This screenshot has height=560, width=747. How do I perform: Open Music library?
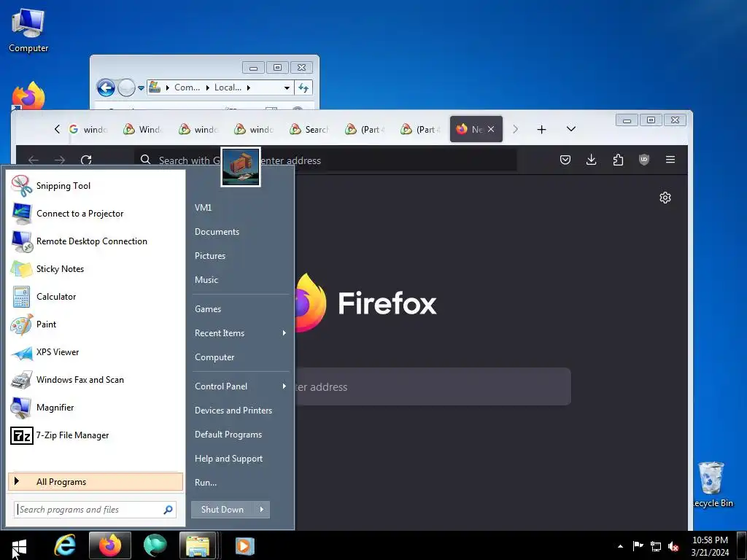coord(206,280)
